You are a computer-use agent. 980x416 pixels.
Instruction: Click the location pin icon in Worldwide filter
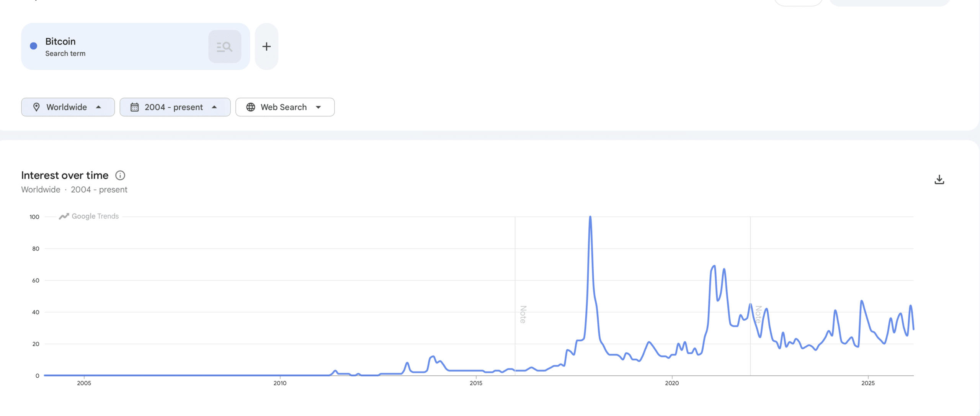(x=37, y=107)
